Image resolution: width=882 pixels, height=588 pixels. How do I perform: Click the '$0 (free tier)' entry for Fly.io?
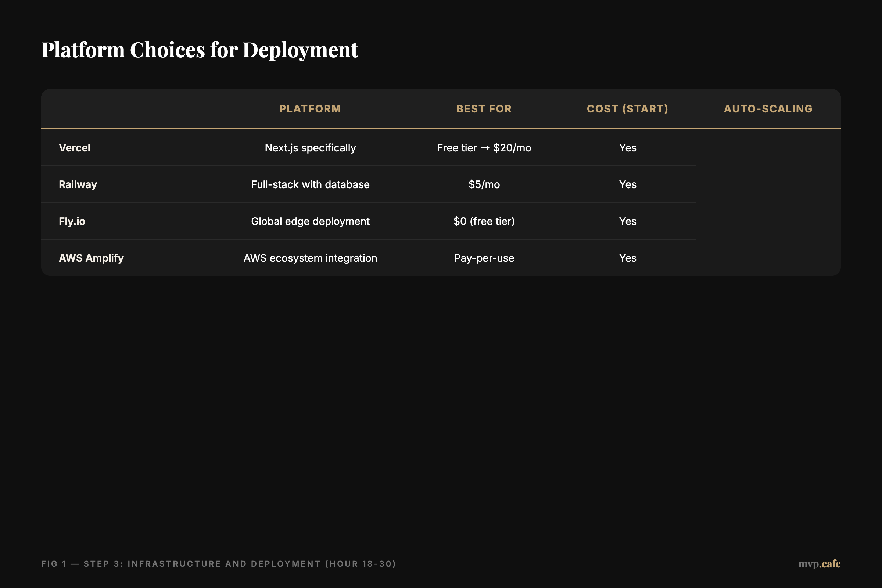484,221
